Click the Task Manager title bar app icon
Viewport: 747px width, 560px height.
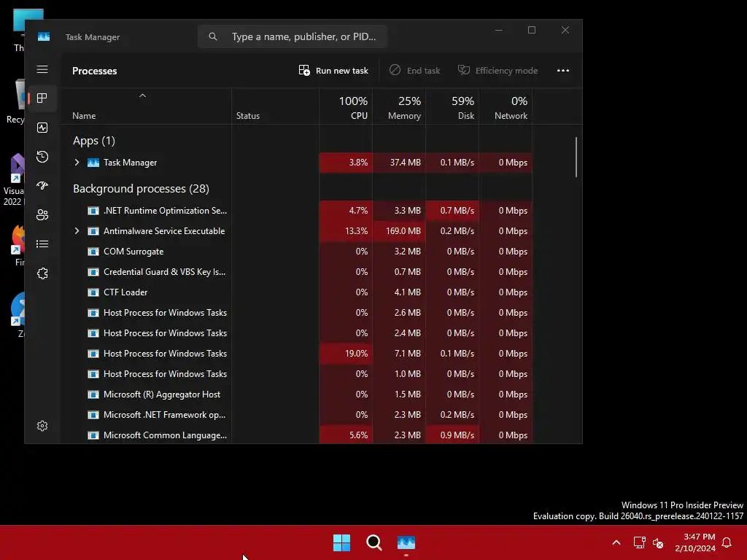point(44,36)
